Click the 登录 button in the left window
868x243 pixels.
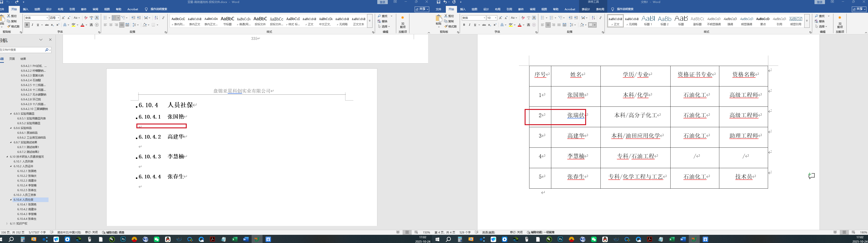point(383,2)
